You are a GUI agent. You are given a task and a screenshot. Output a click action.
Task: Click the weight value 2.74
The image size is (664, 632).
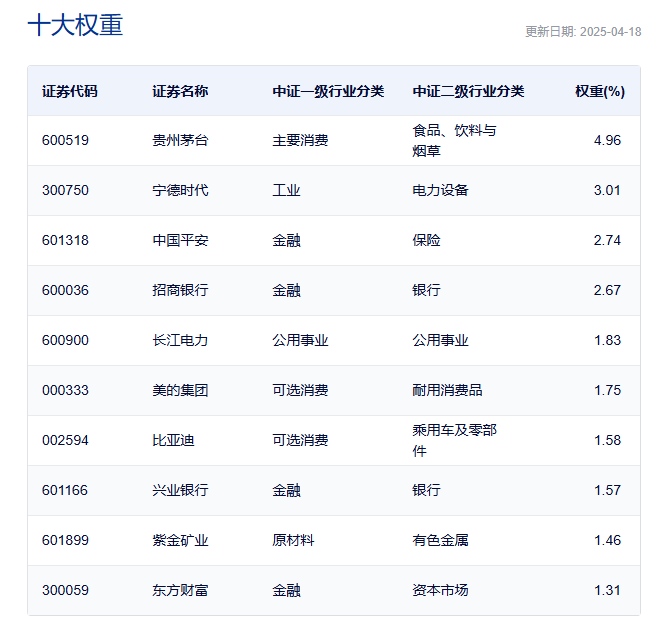coord(607,240)
